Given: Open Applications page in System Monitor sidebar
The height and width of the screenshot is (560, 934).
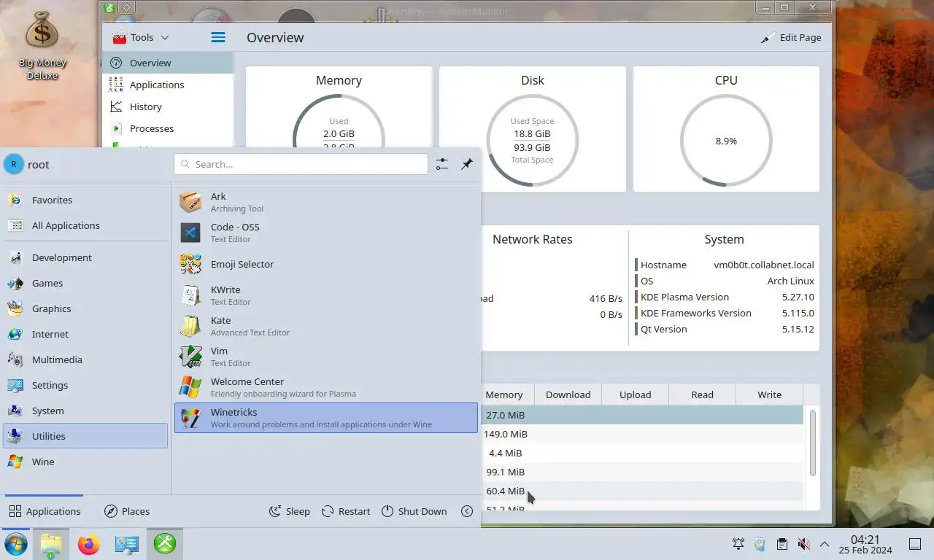Looking at the screenshot, I should point(168,85).
